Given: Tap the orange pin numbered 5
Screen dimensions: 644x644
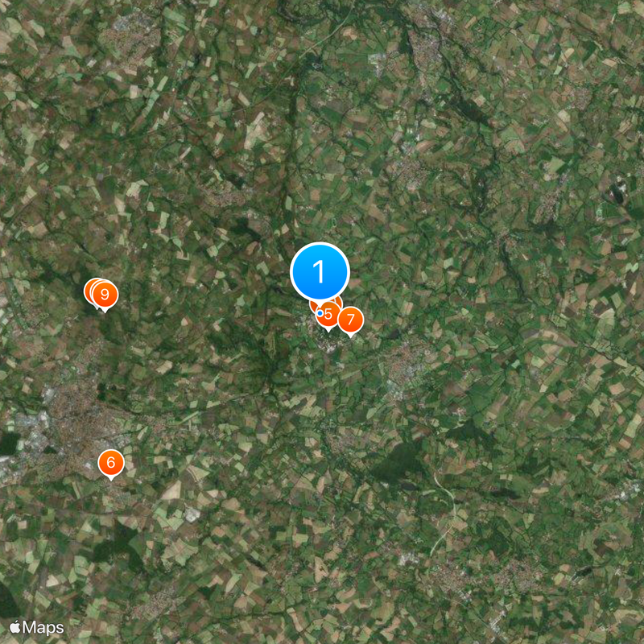Looking at the screenshot, I should click(328, 316).
